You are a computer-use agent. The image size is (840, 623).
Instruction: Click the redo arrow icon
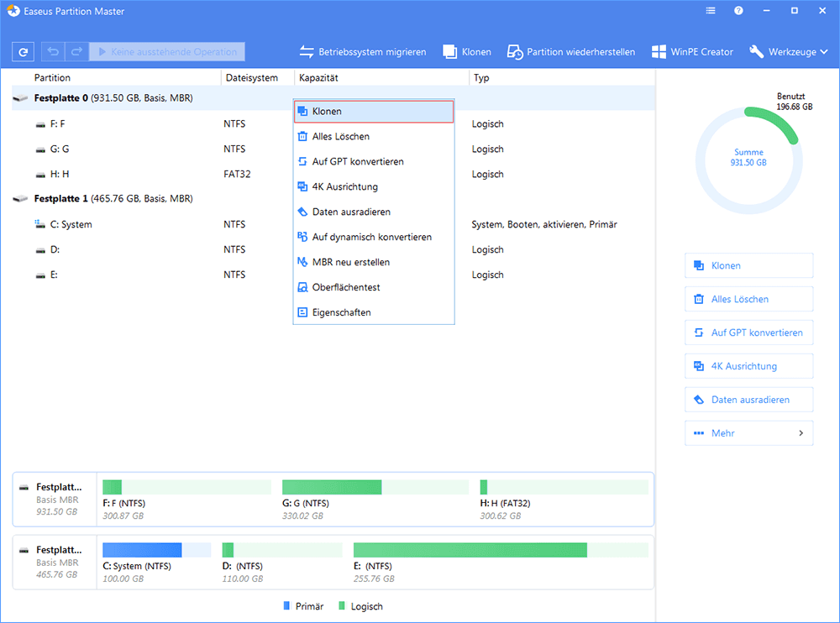click(x=76, y=51)
